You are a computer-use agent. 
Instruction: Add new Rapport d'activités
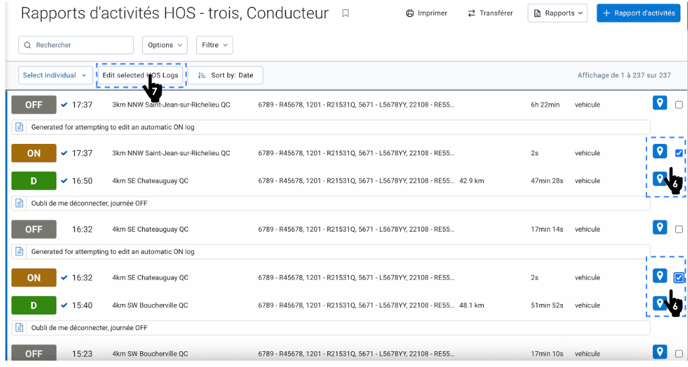point(638,14)
